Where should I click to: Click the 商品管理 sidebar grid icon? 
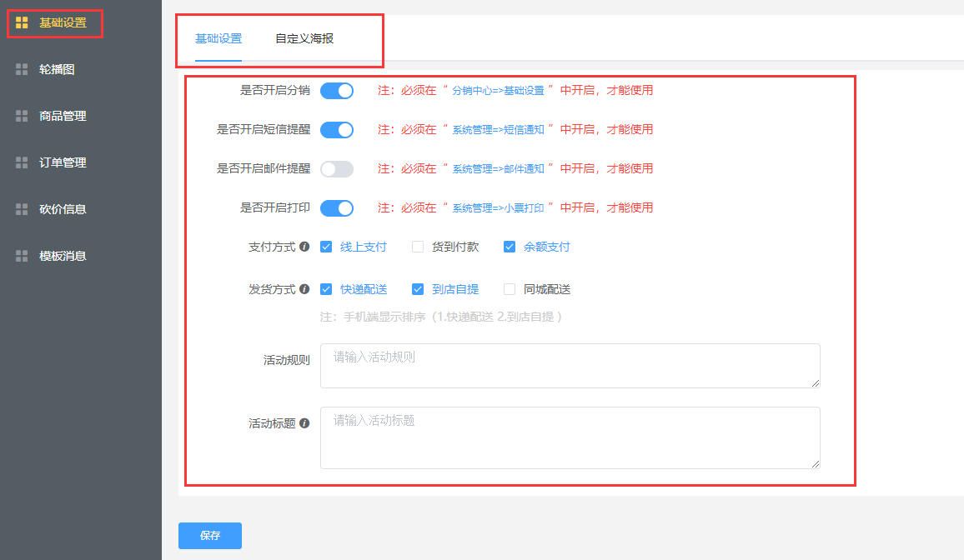pos(23,117)
